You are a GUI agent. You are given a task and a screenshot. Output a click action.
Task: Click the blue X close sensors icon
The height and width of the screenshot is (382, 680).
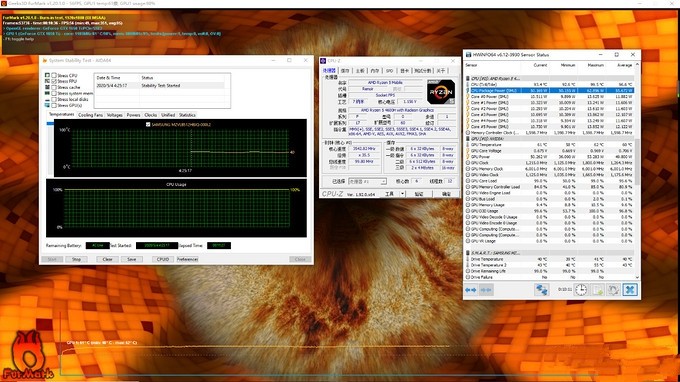click(630, 290)
